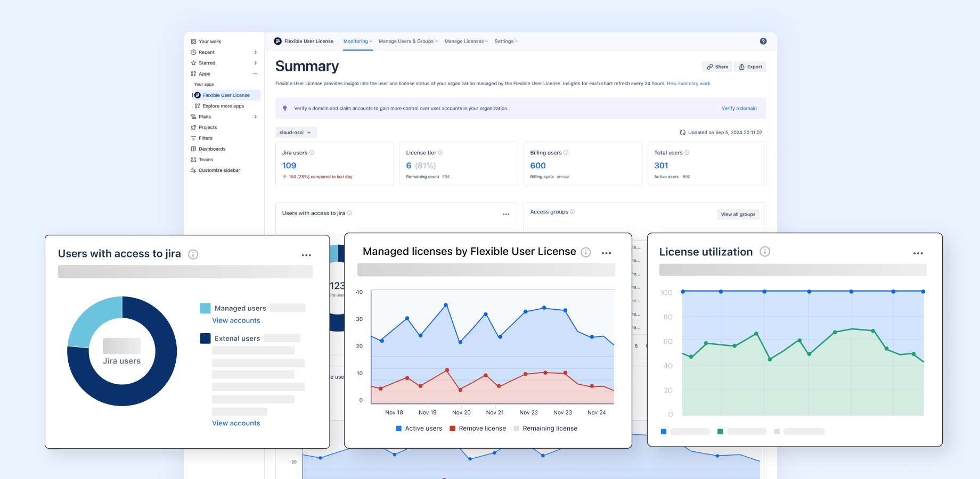The image size is (980, 479).
Task: Click info icon beside Users with access to jira
Action: (x=193, y=254)
